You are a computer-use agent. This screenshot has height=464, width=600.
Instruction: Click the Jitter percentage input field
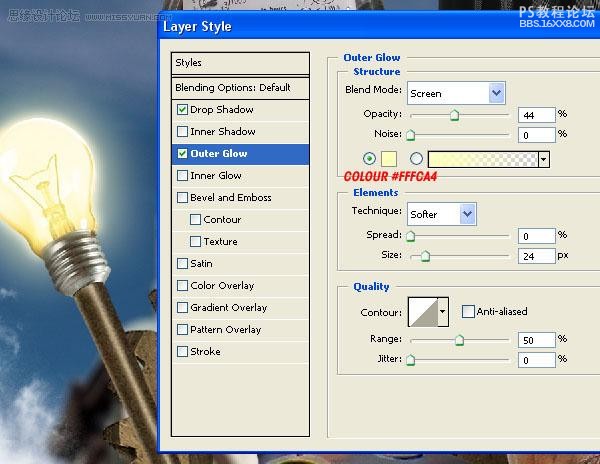pos(536,360)
